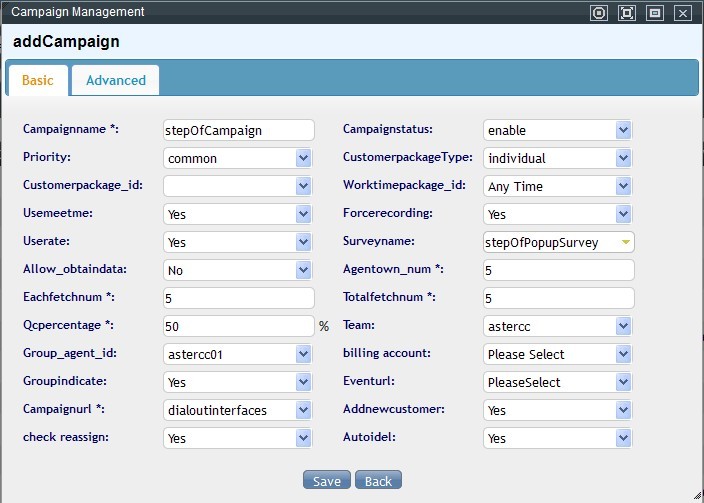The height and width of the screenshot is (503, 704).
Task: Focus the Agentown_num input field
Action: pyautogui.click(x=558, y=270)
